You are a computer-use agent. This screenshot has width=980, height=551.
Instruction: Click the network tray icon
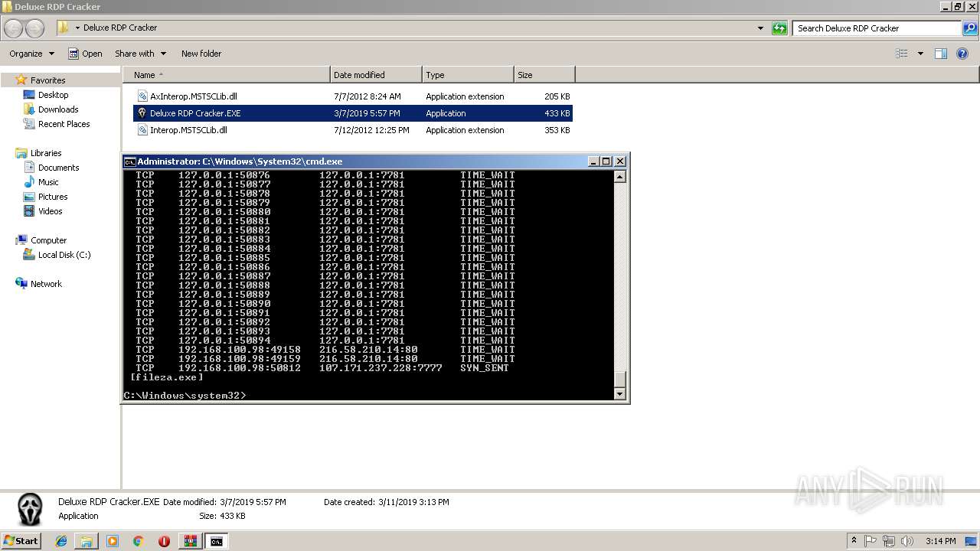(x=888, y=541)
